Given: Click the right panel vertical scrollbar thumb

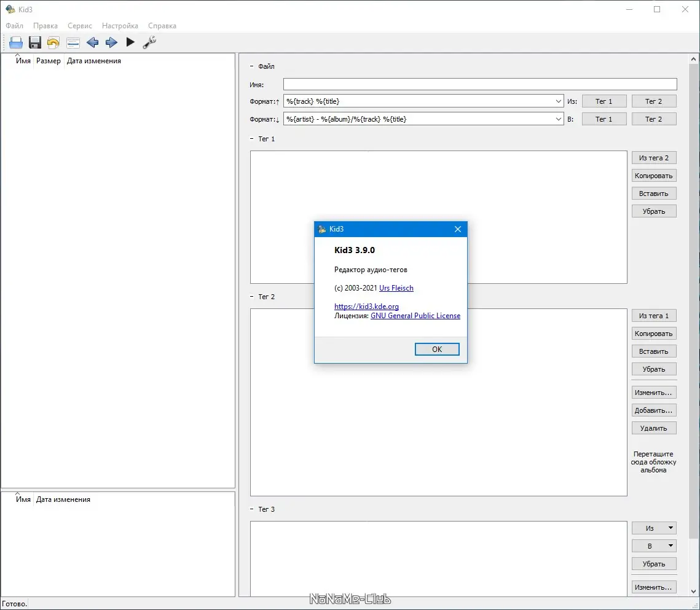Looking at the screenshot, I should point(693,301).
